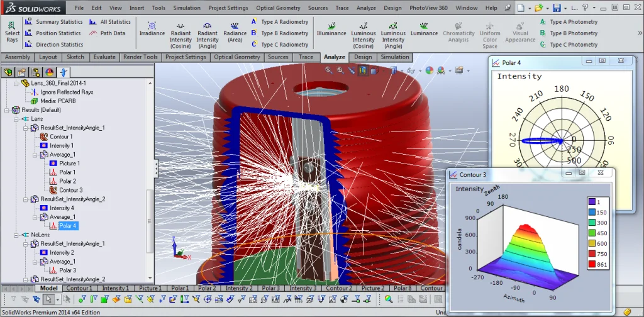
Task: Switch to the Render Tools ribbon tab
Action: (140, 57)
